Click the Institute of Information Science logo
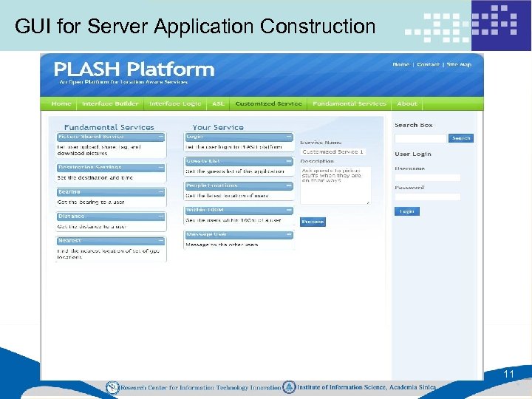Viewport: 532px width, 399px height. pyautogui.click(x=289, y=387)
